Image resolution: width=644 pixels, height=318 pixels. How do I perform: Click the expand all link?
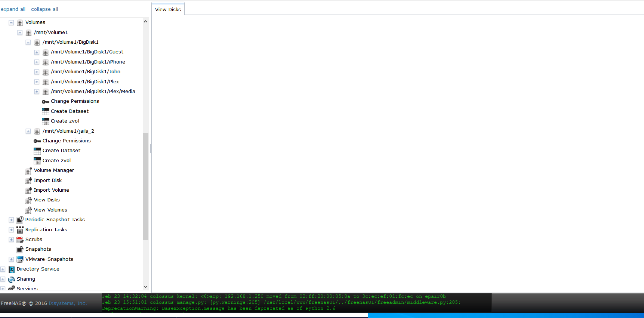13,9
